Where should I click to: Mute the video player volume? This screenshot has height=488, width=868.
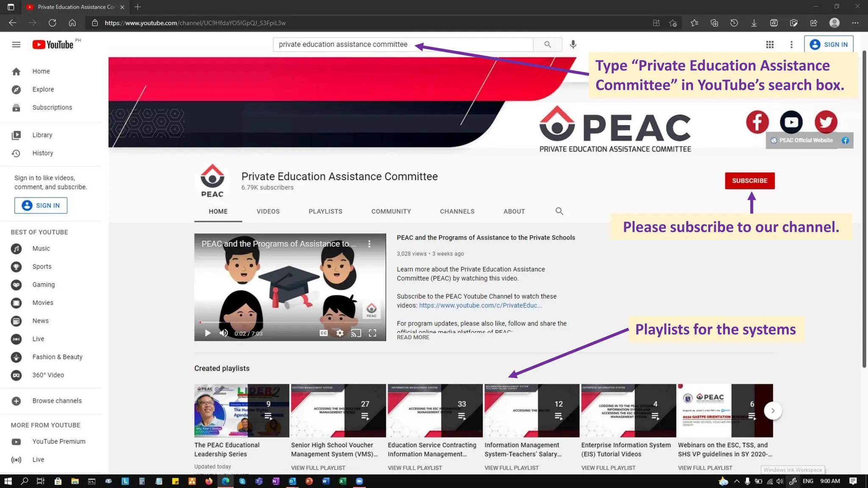pos(224,333)
